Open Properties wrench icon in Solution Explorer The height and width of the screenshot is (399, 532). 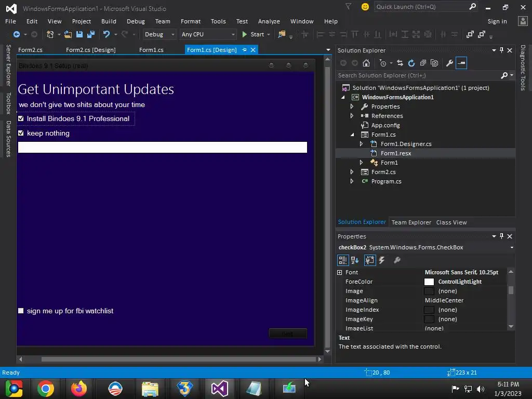pos(449,63)
